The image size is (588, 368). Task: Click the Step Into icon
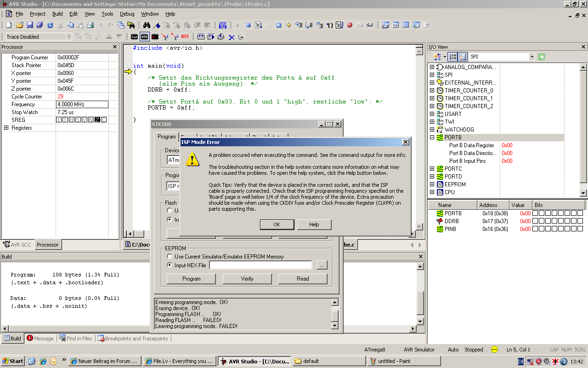coord(299,25)
